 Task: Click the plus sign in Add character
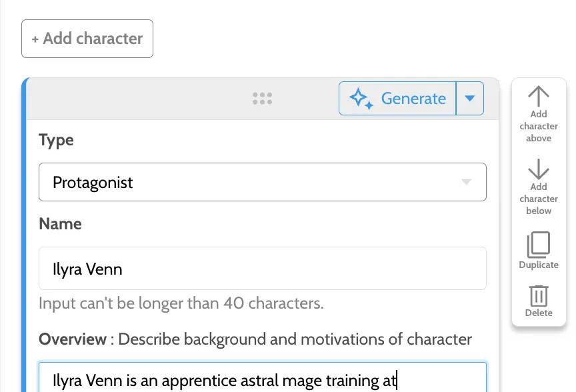point(35,39)
